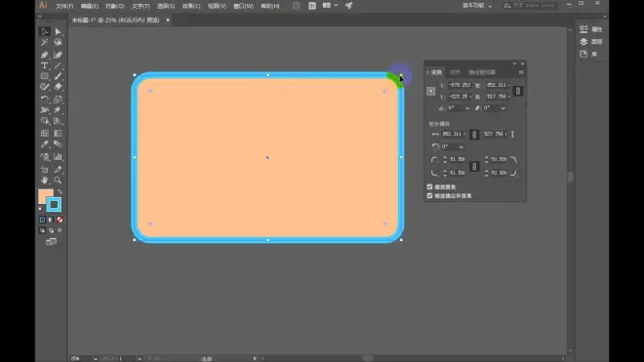Select the Rectangle tool
Screen dimensions: 644x362
point(44,76)
